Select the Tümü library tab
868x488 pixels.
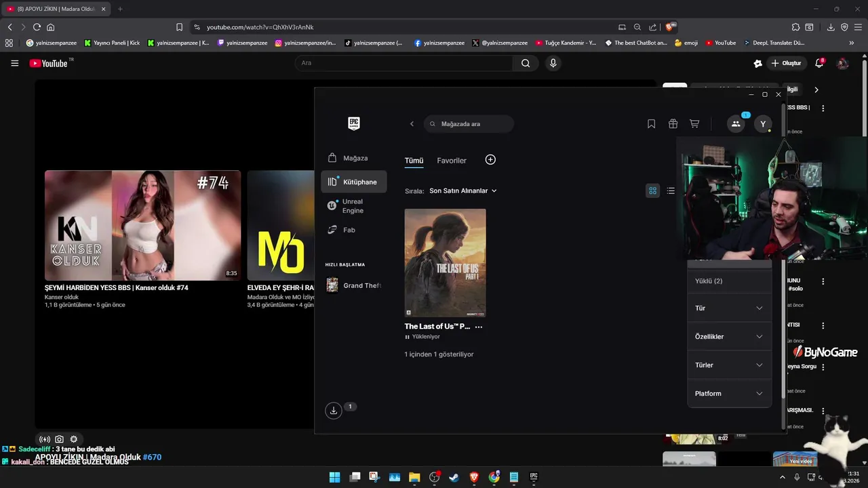click(414, 161)
